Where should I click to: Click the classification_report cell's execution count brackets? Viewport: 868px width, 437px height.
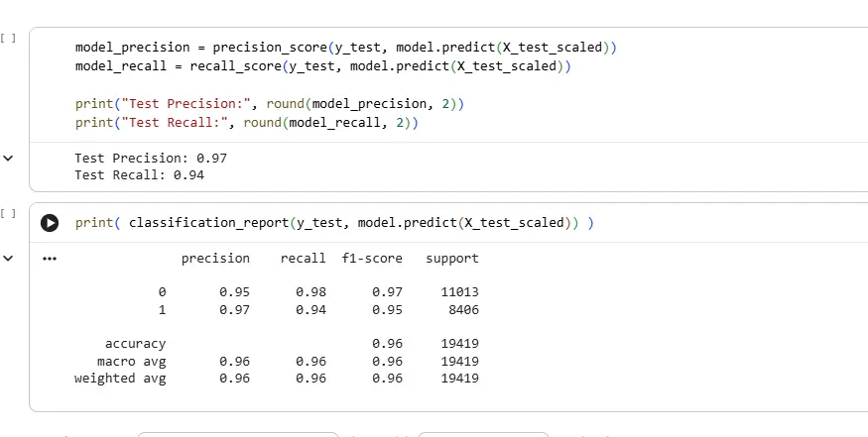(9, 213)
